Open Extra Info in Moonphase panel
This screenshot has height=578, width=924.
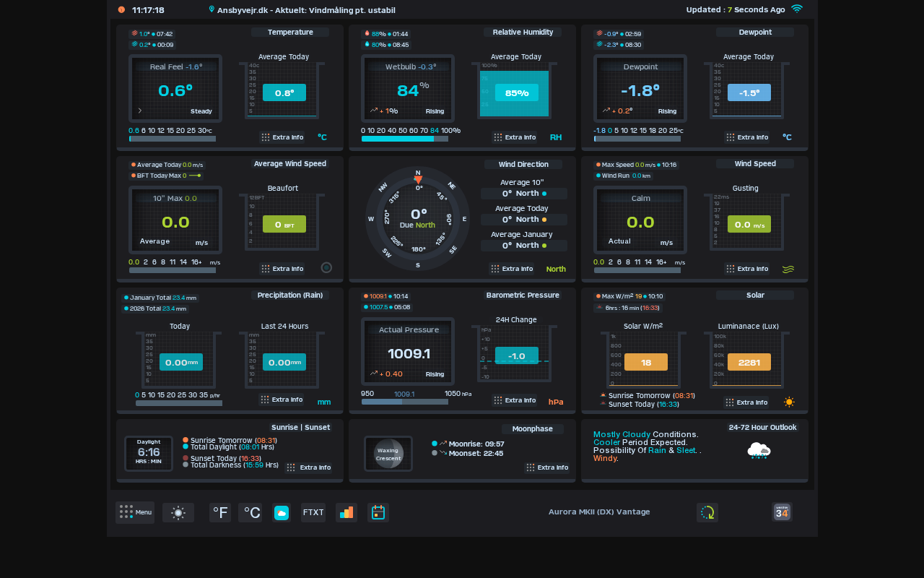point(547,467)
